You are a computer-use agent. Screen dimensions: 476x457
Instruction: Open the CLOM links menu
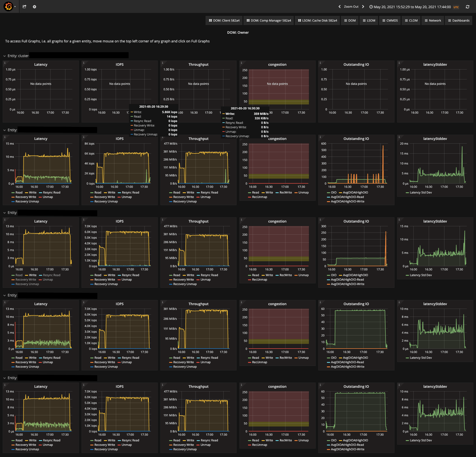pyautogui.click(x=411, y=21)
